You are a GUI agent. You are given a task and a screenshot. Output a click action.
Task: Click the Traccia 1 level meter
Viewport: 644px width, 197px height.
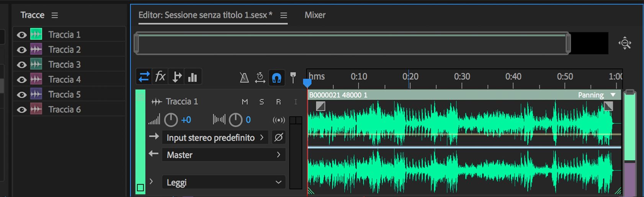[296, 153]
